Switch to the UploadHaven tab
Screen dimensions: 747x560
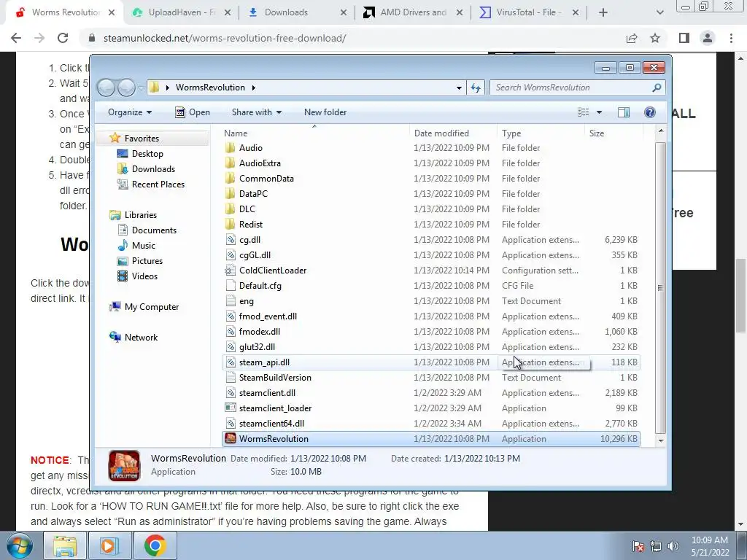(182, 12)
